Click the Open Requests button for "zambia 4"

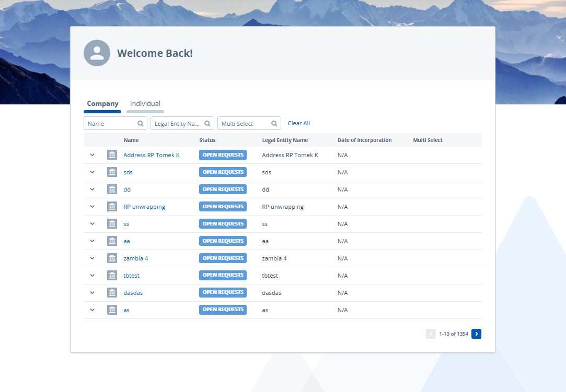223,258
